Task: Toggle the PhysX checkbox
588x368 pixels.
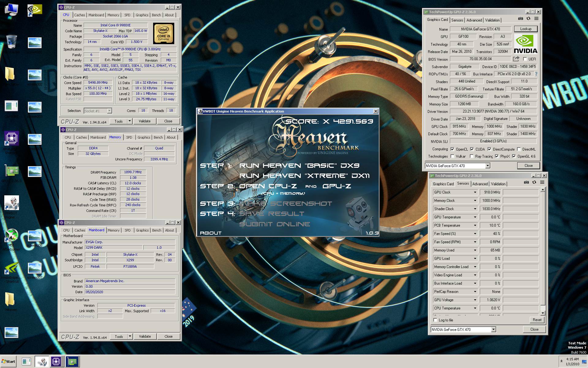Action: [x=497, y=156]
